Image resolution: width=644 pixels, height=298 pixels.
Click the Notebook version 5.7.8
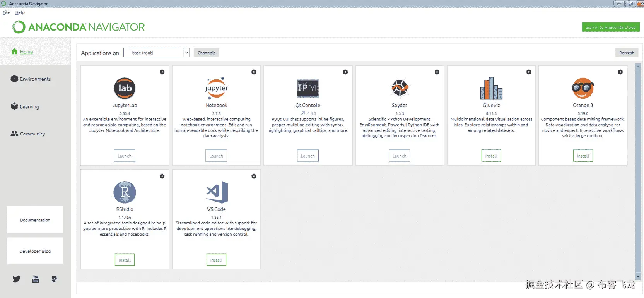tap(216, 113)
